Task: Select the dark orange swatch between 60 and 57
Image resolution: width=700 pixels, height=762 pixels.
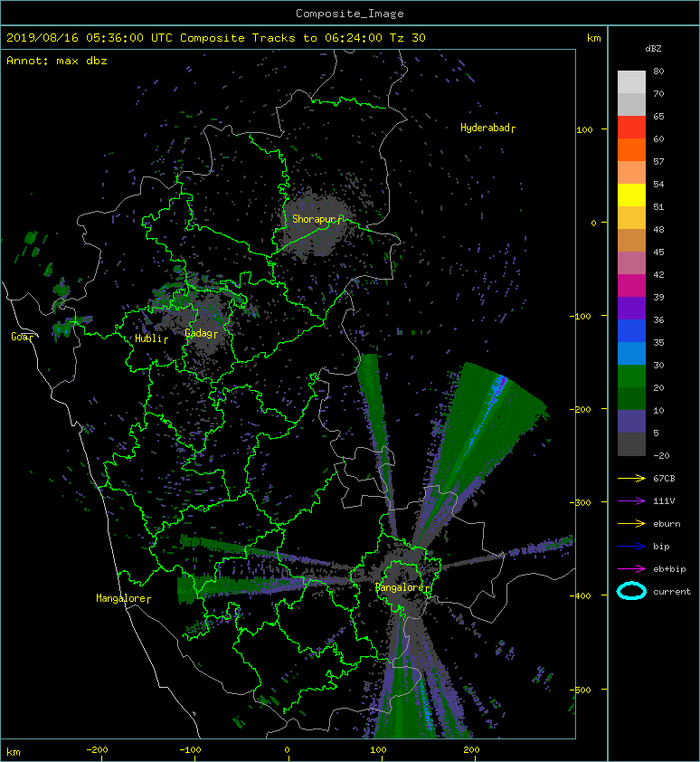Action: pyautogui.click(x=631, y=149)
